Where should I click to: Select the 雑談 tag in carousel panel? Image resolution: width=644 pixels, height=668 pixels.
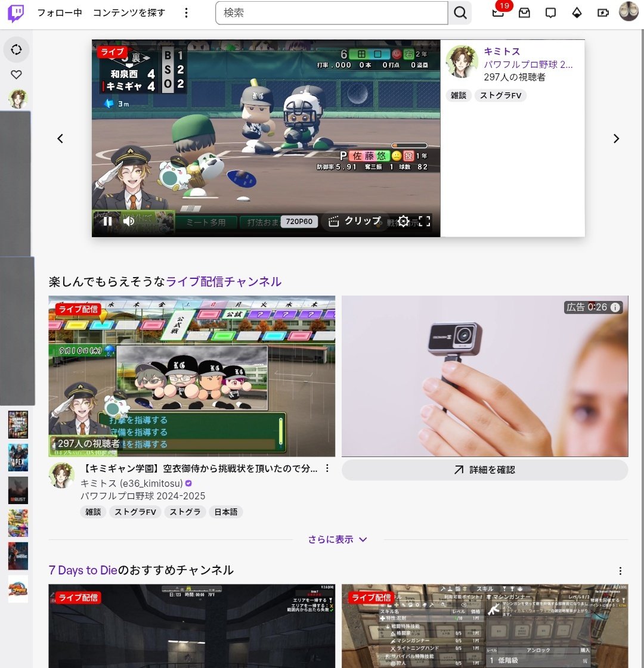pos(459,95)
